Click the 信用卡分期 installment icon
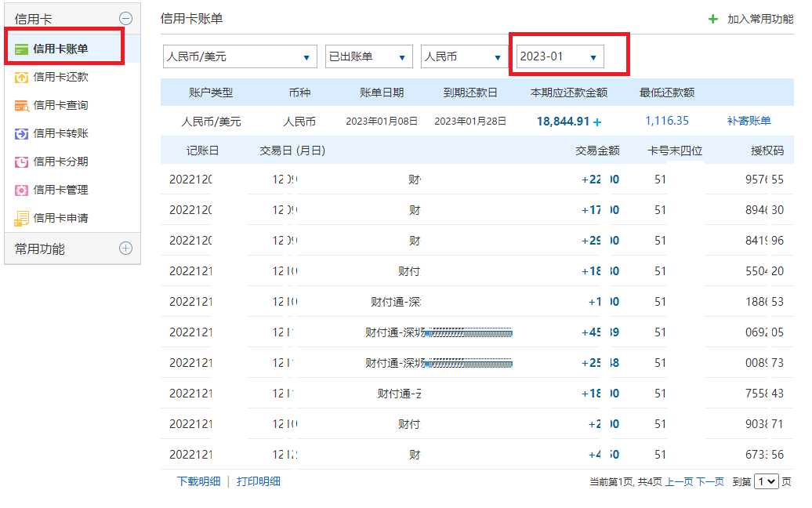The image size is (812, 508). click(x=22, y=161)
